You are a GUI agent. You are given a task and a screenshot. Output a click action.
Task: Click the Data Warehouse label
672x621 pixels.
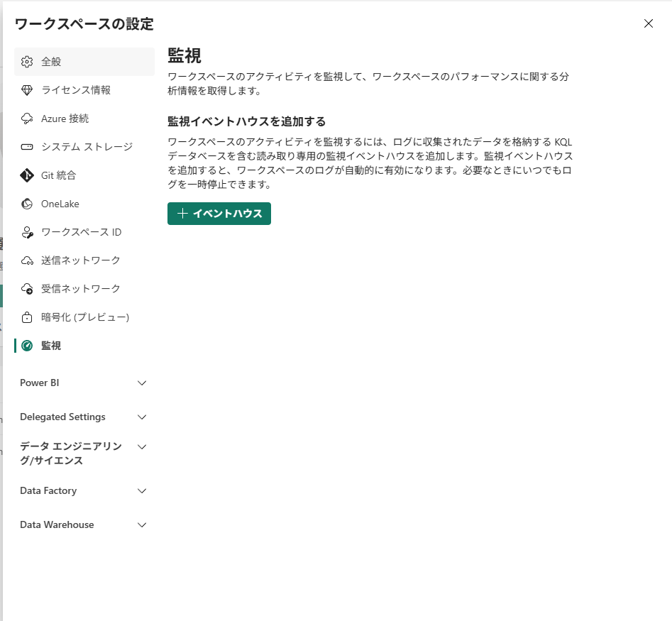(57, 524)
